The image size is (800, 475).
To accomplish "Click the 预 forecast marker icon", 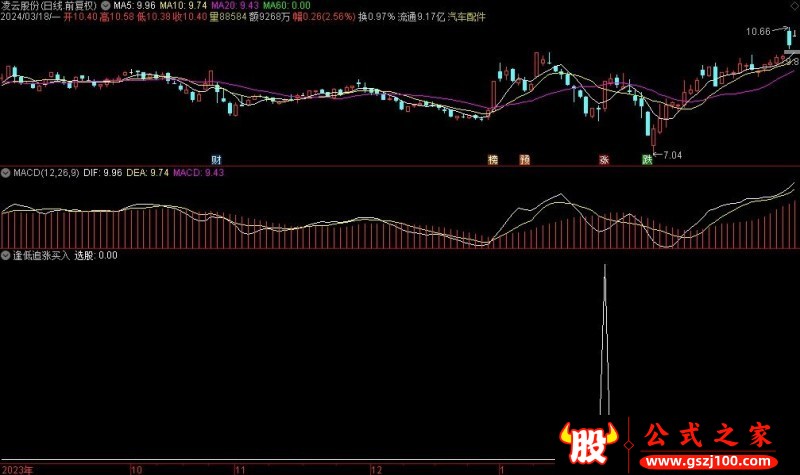I will pos(524,160).
